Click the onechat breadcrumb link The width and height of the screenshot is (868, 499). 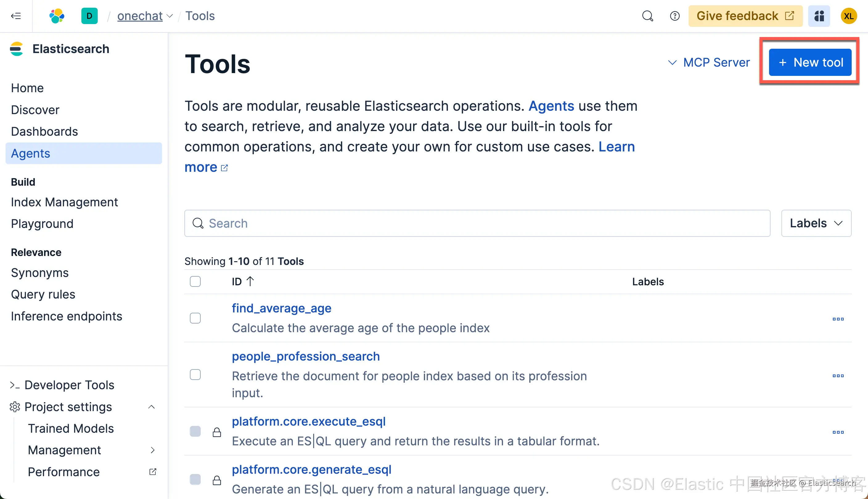tap(140, 16)
